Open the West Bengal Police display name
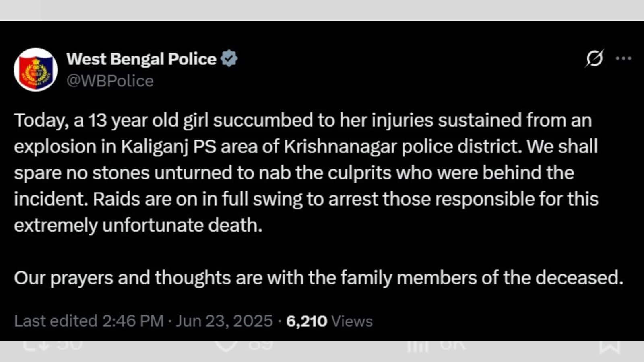Image resolution: width=644 pixels, height=362 pixels. tap(142, 59)
